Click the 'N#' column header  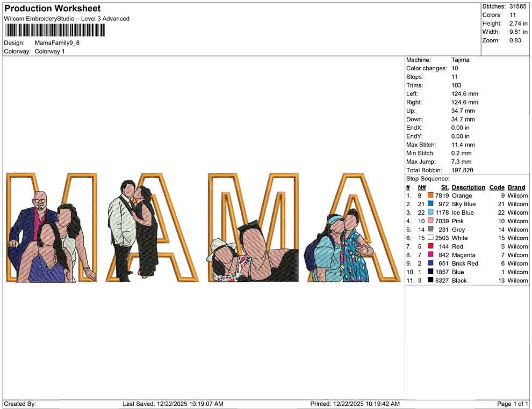(x=422, y=187)
